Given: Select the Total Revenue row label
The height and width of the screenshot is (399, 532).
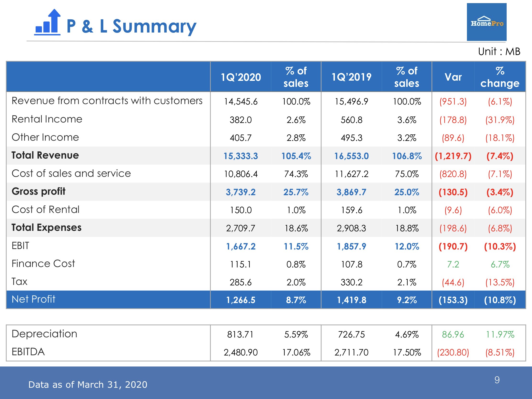Looking at the screenshot, I should pos(45,155).
